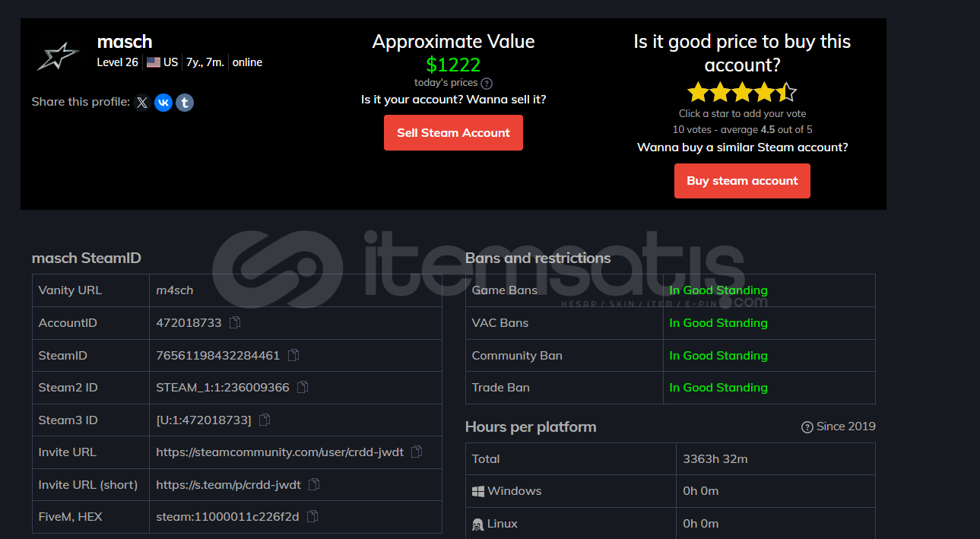Select STEAM_1:1:236009366 text
The width and height of the screenshot is (980, 539).
point(223,387)
